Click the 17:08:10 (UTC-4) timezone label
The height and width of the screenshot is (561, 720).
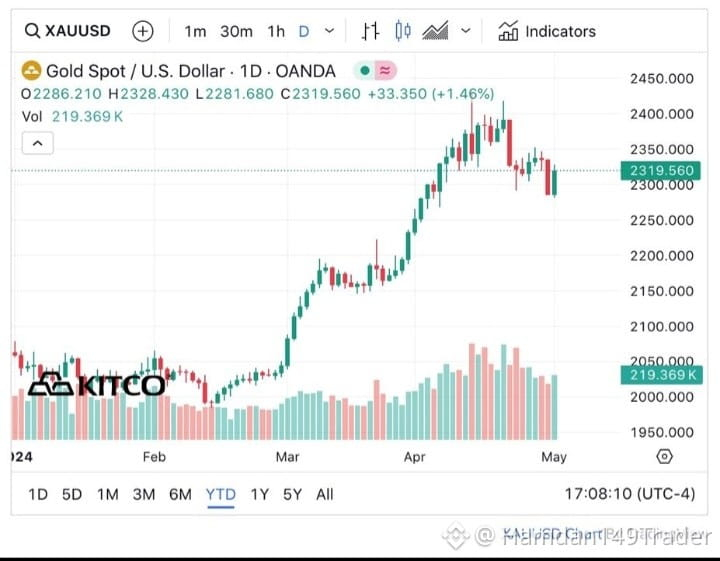click(630, 494)
